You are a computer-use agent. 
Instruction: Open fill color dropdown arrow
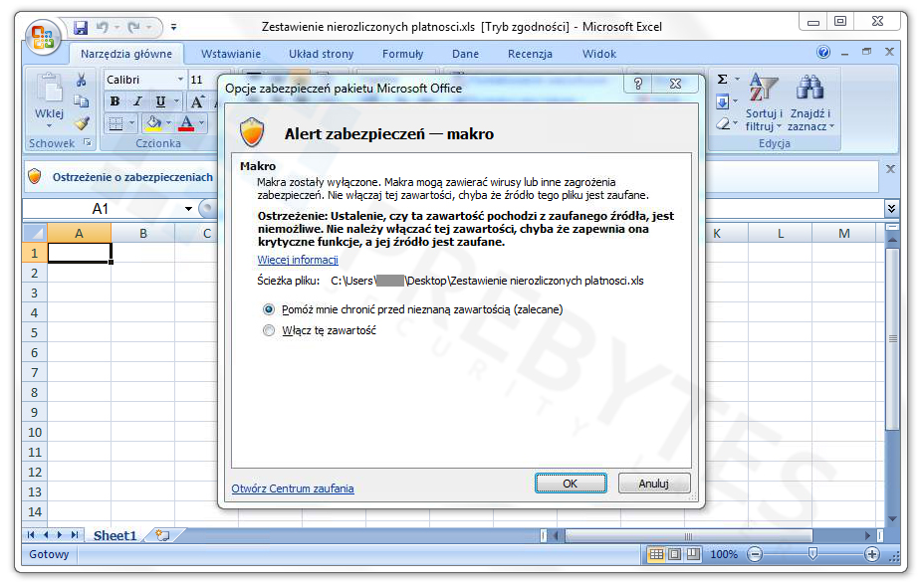pos(168,123)
